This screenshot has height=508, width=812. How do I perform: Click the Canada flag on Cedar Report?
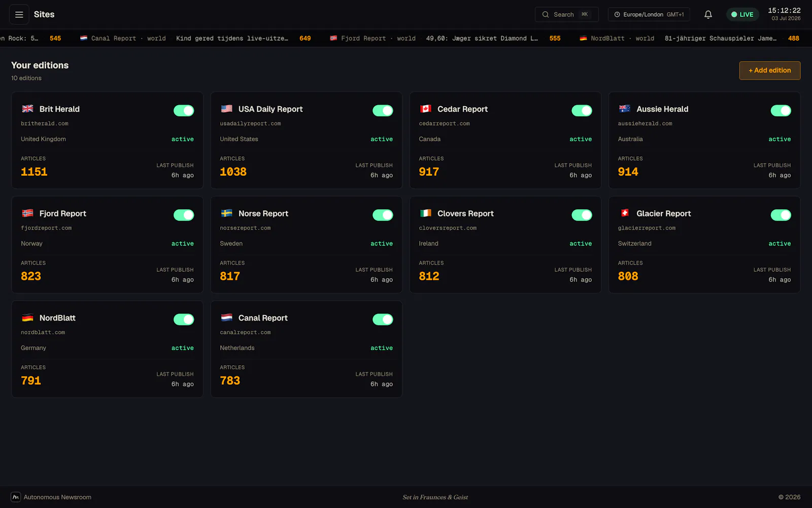[426, 109]
